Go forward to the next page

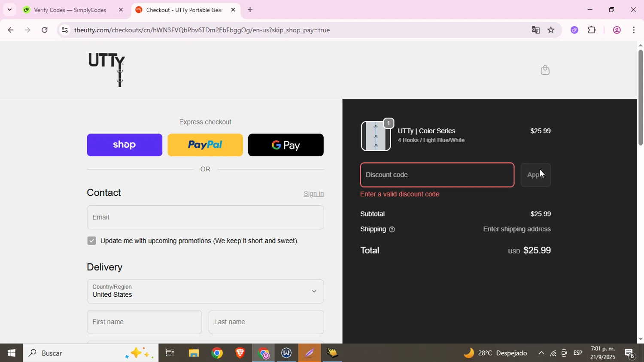(x=27, y=30)
